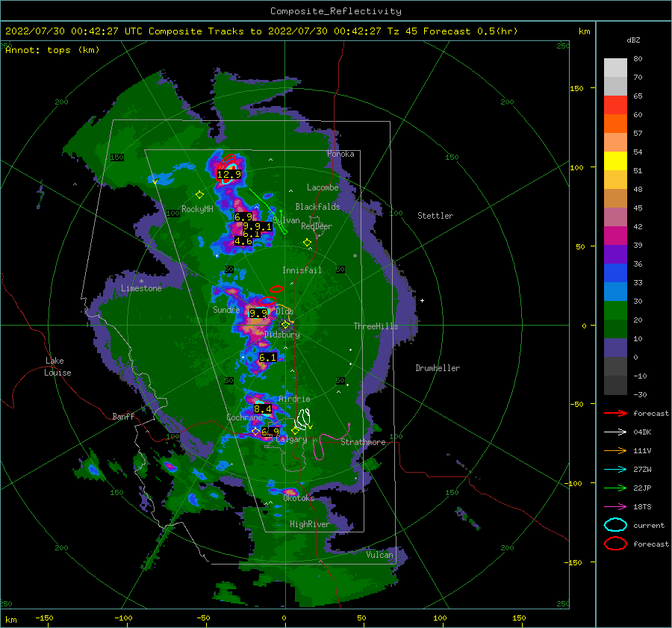The height and width of the screenshot is (628, 672).
Task: Click the magenta 18TS track near Strathmore
Action: pos(332,441)
